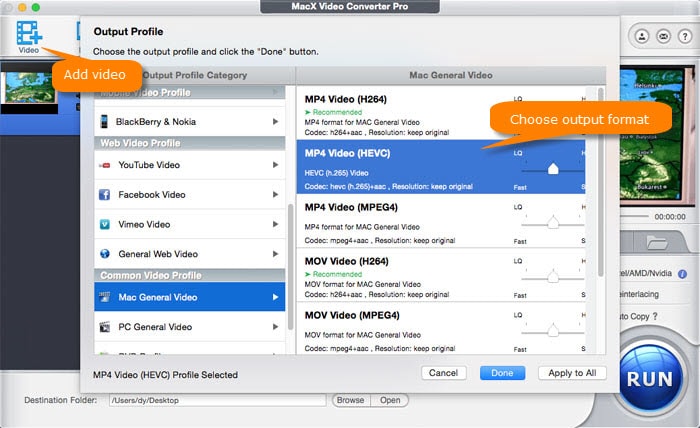Click the Facebook logo icon
700x428 pixels.
(104, 195)
